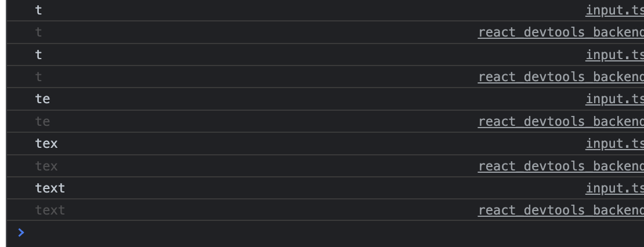Open react_devtools_backend link beside dimmed "te" log
644x247 pixels.
click(x=560, y=122)
